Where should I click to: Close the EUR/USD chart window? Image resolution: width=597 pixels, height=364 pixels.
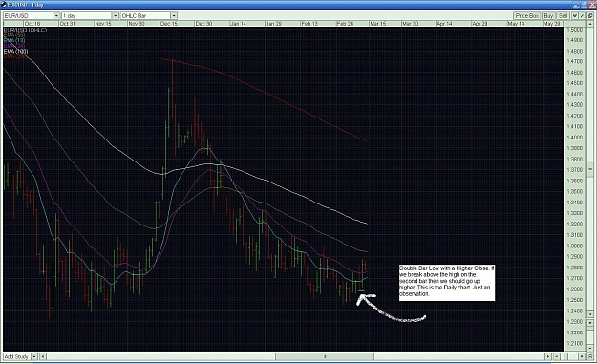tap(592, 5)
